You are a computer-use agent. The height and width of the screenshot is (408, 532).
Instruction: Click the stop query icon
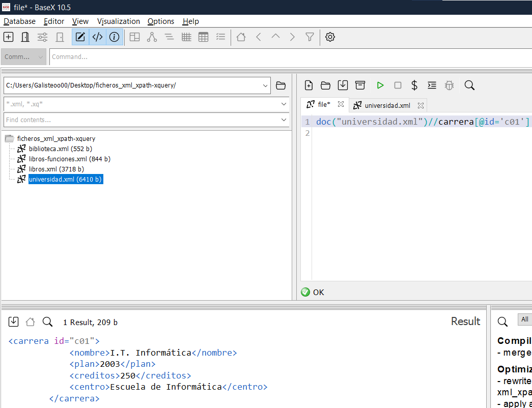(x=398, y=85)
